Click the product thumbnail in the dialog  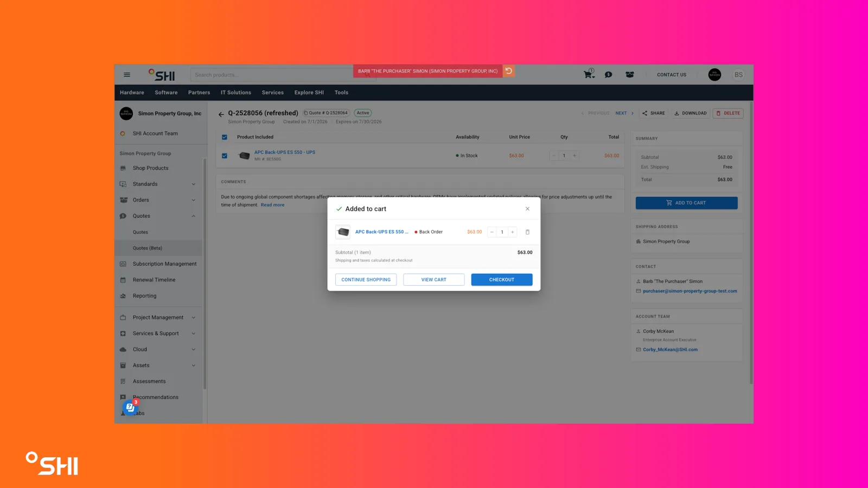coord(343,232)
